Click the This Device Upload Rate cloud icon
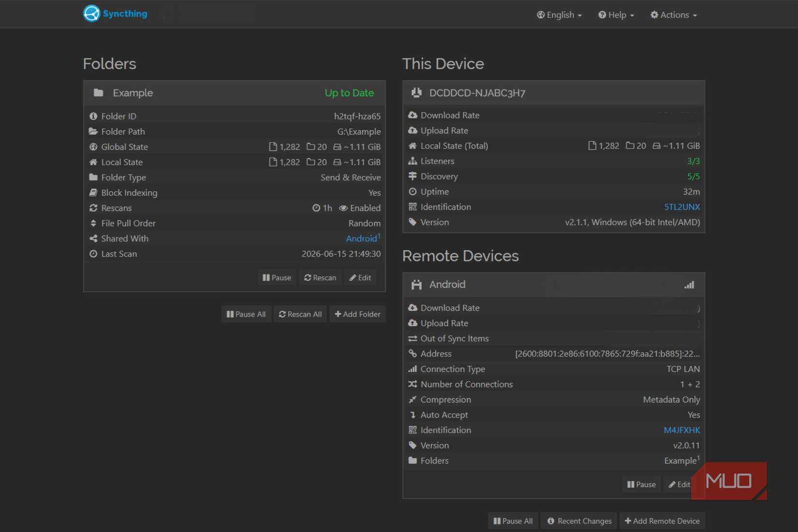The width and height of the screenshot is (798, 532). [413, 131]
